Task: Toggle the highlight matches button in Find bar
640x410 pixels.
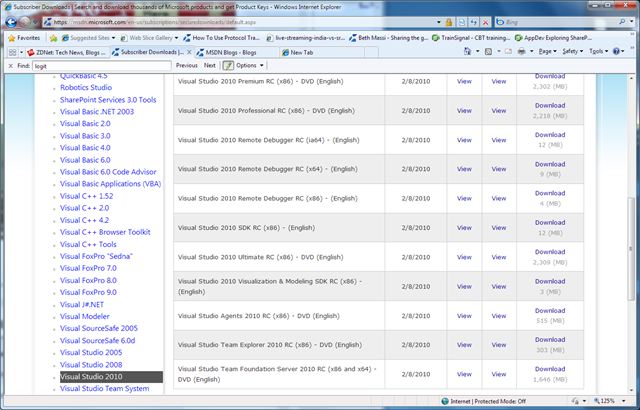Action: (x=228, y=66)
